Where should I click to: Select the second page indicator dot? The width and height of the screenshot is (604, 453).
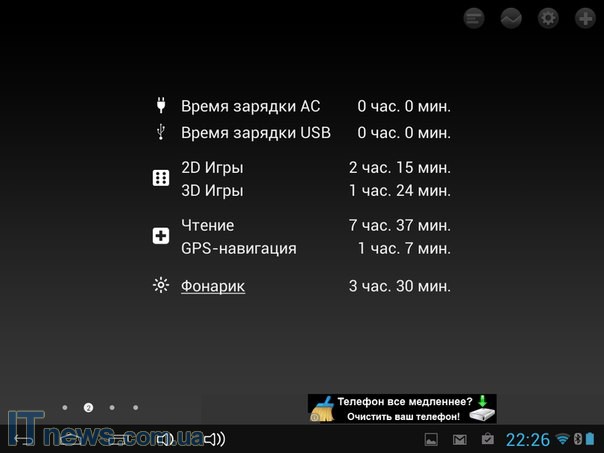click(88, 407)
